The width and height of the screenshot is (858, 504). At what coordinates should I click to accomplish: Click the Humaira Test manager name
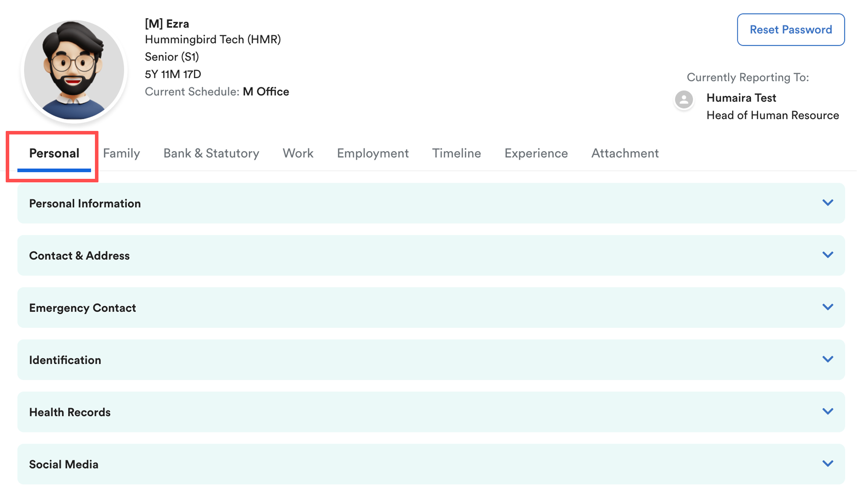coord(741,98)
